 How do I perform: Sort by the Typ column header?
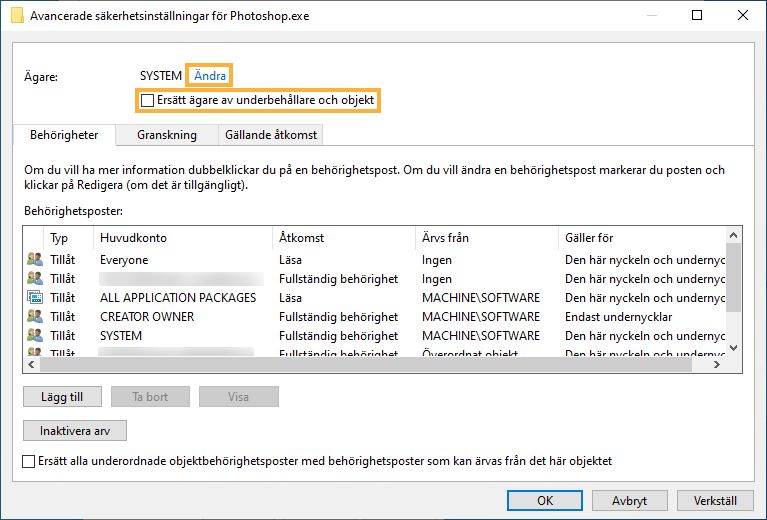click(68, 238)
